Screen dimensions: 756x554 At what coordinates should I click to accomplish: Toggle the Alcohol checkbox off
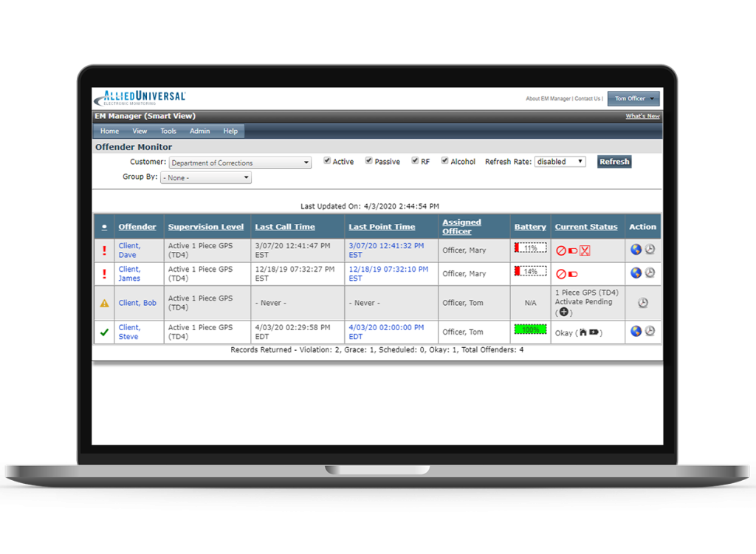tap(444, 160)
